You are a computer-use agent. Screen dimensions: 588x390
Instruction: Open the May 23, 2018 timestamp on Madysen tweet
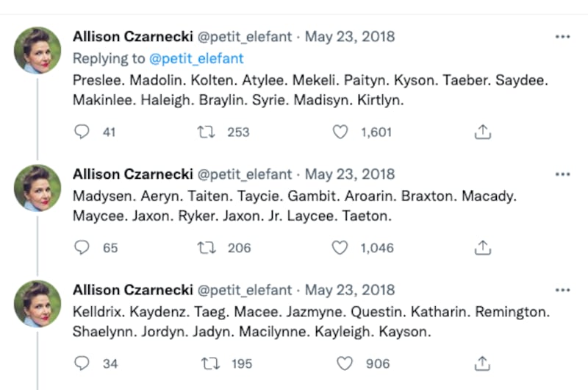(349, 174)
